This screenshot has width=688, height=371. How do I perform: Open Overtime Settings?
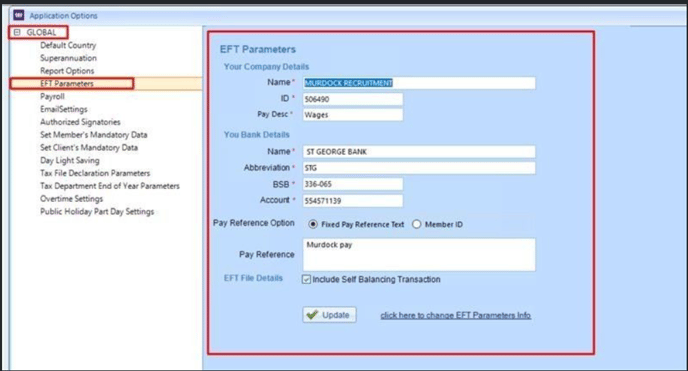(x=72, y=199)
